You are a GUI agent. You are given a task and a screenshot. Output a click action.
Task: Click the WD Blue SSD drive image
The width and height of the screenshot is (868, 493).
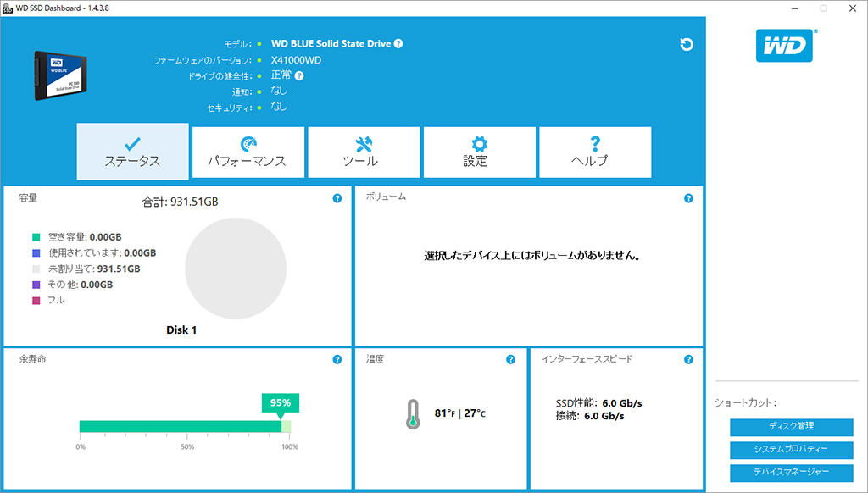click(x=60, y=75)
